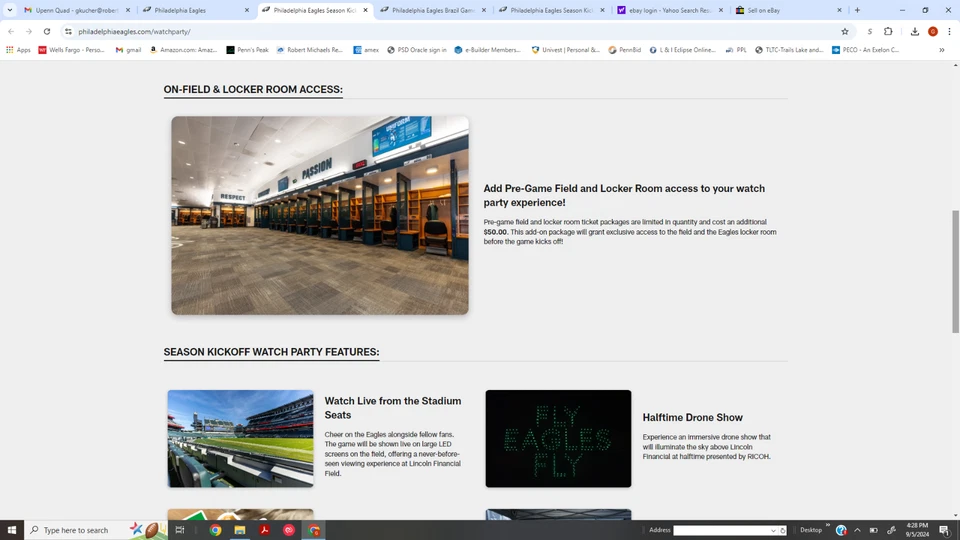
Task: Expand the taskbar Address dropdown arrow
Action: tap(774, 530)
